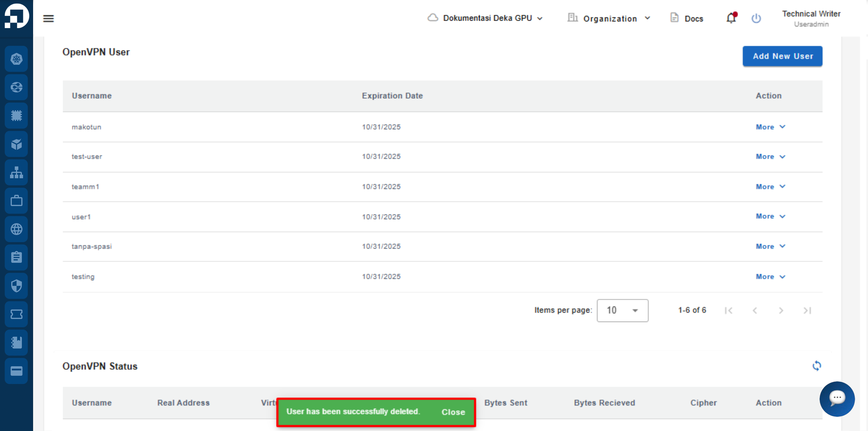Open the Items per page selector
Viewport: 868px width, 431px height.
click(622, 310)
